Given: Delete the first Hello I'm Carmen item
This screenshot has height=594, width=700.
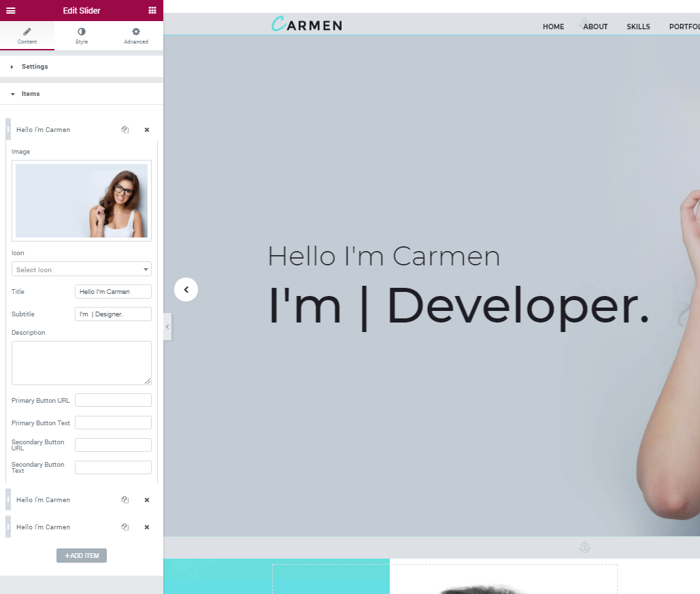Looking at the screenshot, I should (146, 129).
